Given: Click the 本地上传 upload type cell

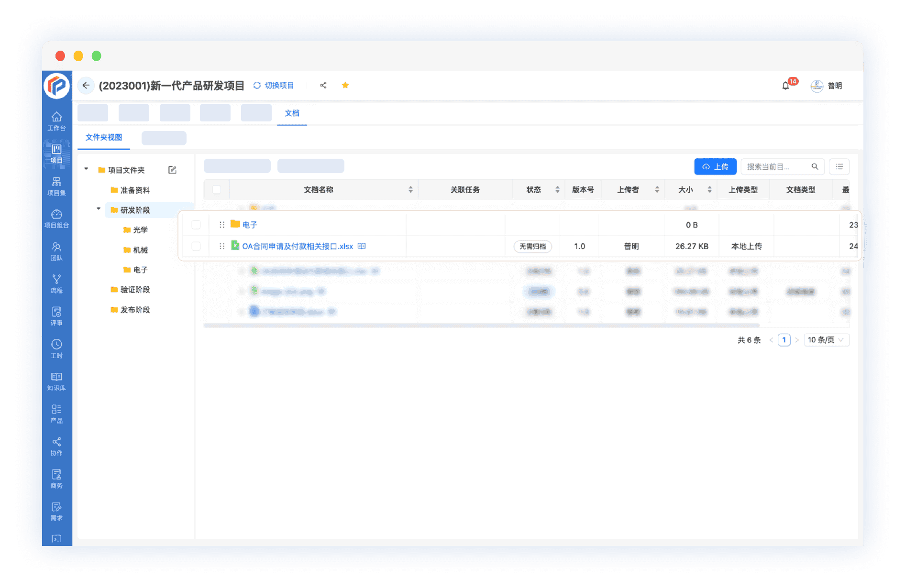Looking at the screenshot, I should 747,246.
